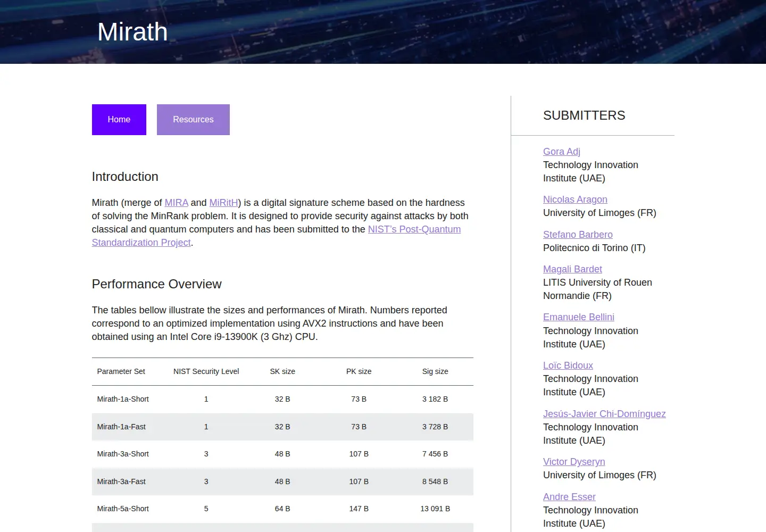Click the 3 182 B signature size
This screenshot has width=766, height=532.
[x=435, y=399]
